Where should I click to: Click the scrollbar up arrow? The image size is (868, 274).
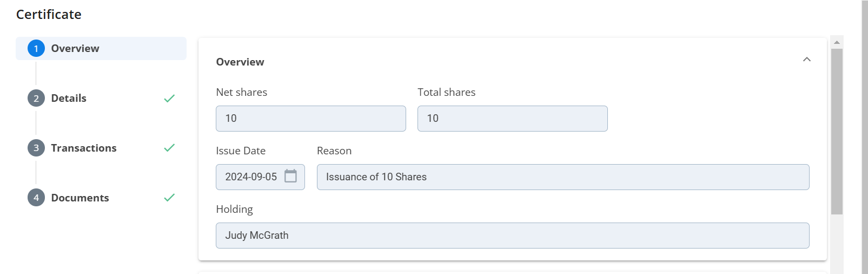coord(837,42)
